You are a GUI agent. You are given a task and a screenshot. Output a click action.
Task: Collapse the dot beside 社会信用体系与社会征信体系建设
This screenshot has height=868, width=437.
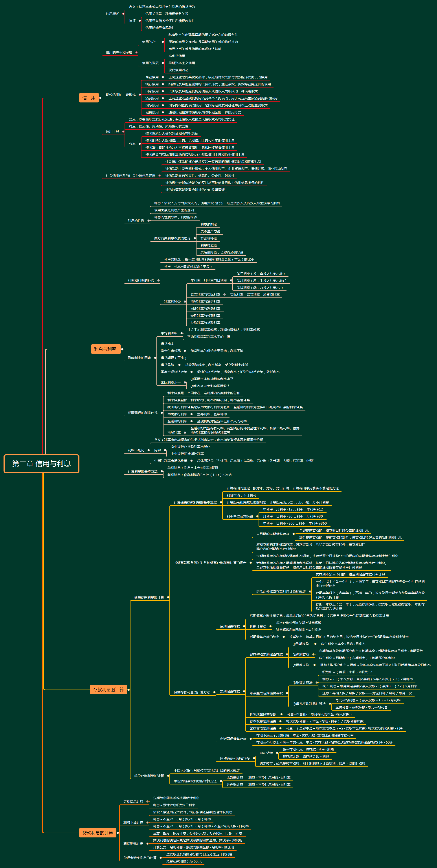tap(160, 175)
